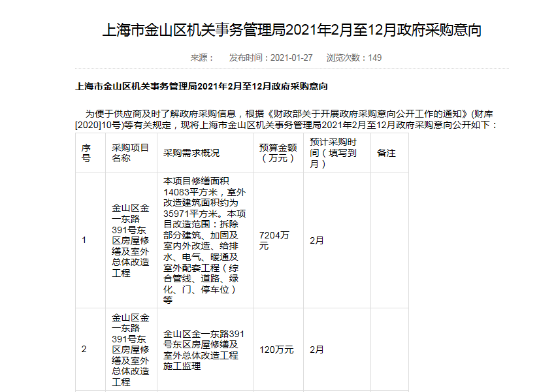Viewport: 556px width, 392px height.
Task: Click the bold subtitle heading under the divider
Action: click(x=201, y=86)
